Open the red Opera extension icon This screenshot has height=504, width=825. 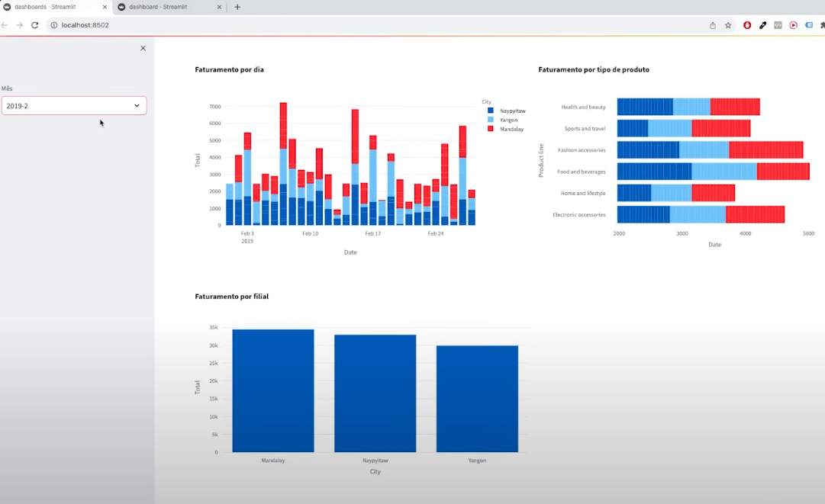[747, 25]
